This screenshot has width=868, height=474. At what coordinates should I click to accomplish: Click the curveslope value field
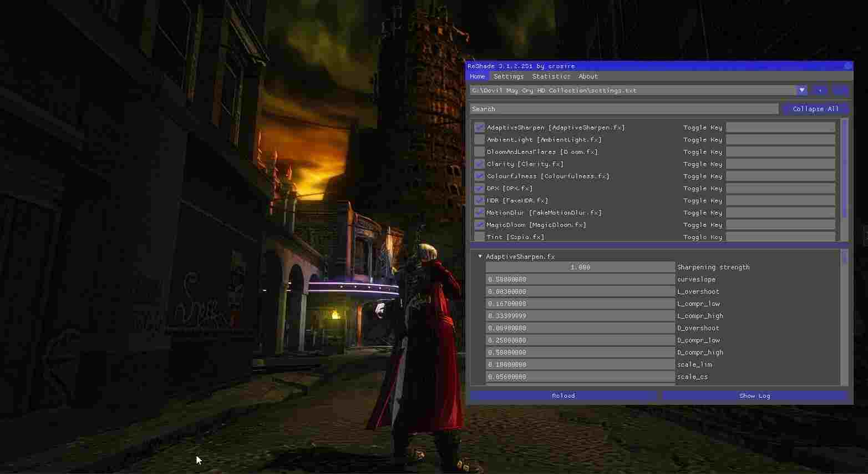(580, 279)
